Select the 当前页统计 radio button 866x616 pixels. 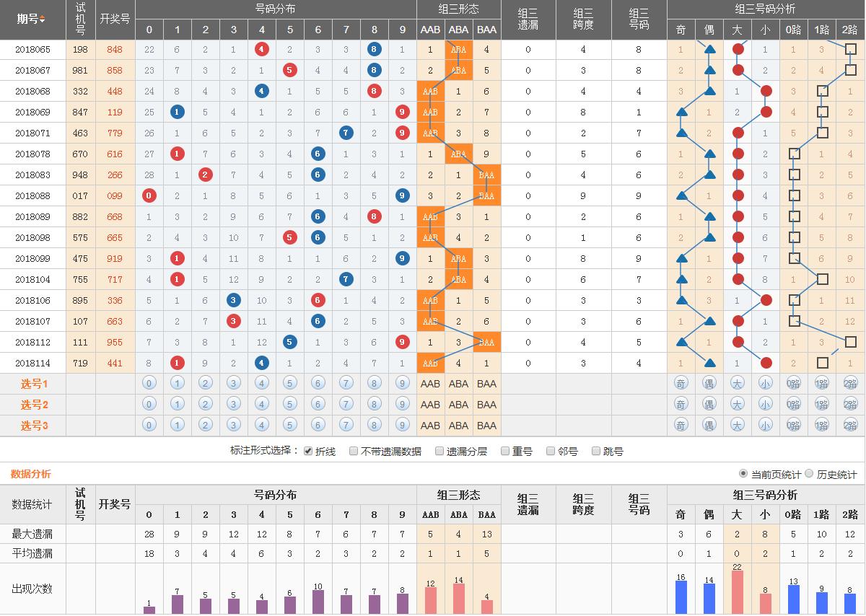coord(743,474)
